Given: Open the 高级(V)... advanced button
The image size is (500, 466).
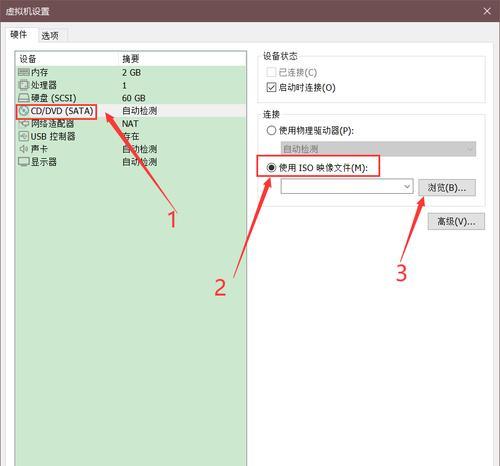Looking at the screenshot, I should (456, 221).
